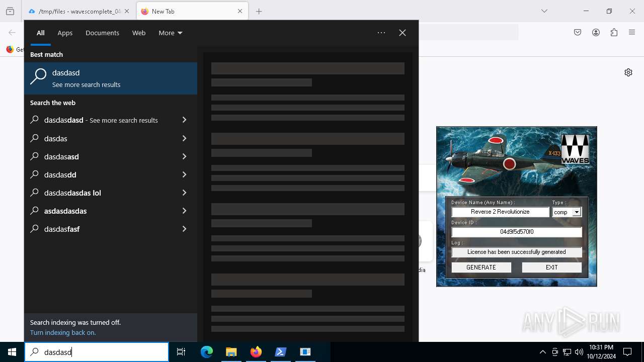The image size is (644, 362).
Task: Expand chevron for asdasdasdas suggestion
Action: coord(184,211)
